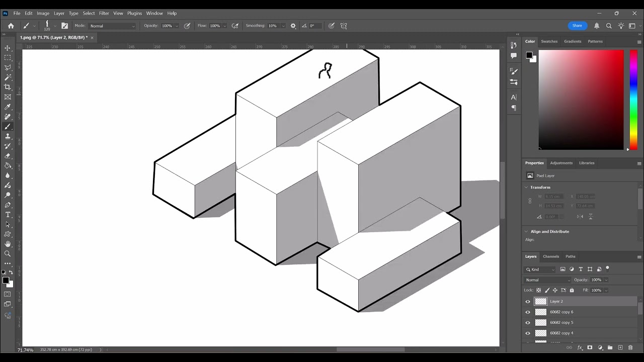Screen dimensions: 644x362
Task: Open the Filter menu
Action: 104,13
